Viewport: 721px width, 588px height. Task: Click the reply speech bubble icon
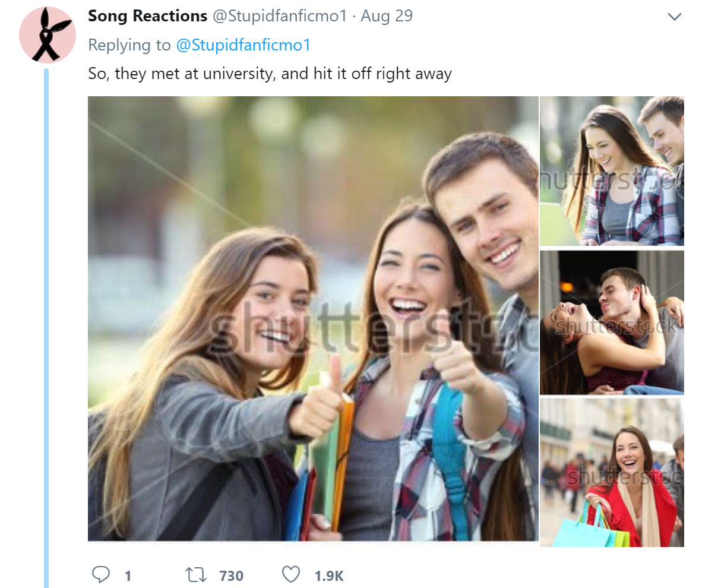click(102, 575)
